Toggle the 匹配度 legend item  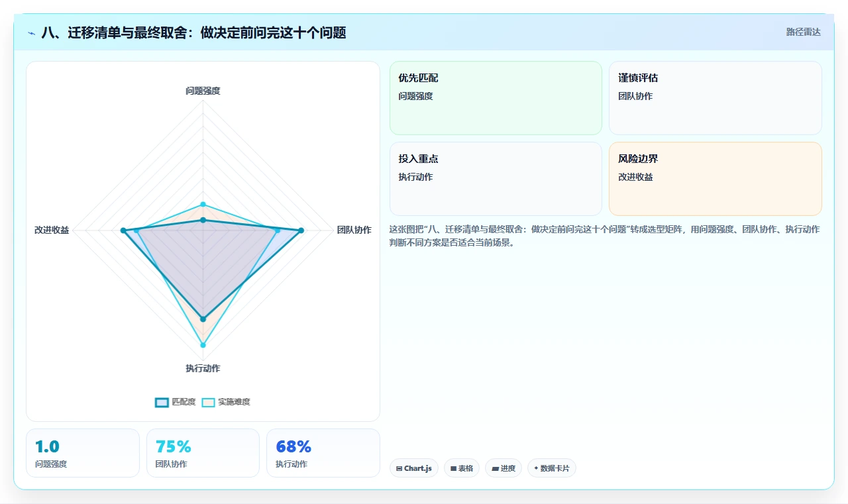click(x=176, y=402)
